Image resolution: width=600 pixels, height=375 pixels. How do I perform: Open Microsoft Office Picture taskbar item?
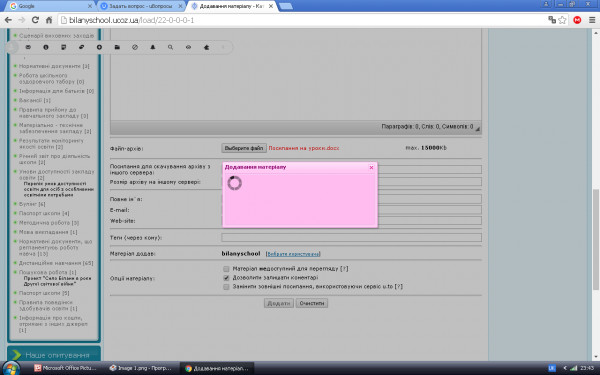pos(65,368)
